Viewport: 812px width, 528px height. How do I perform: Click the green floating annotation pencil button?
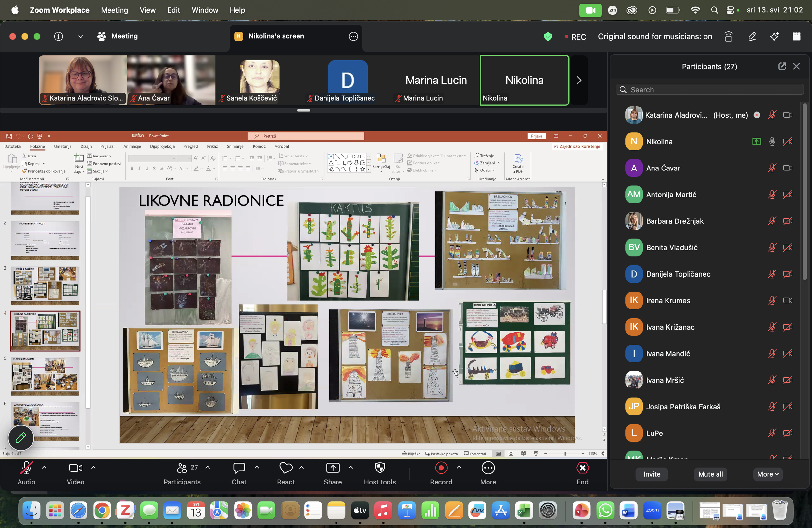coord(21,438)
